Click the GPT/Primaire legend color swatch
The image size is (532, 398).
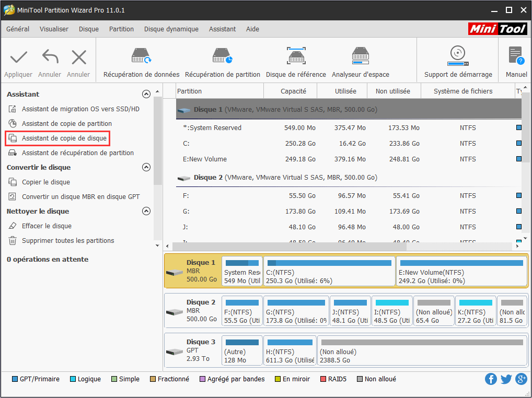click(15, 379)
